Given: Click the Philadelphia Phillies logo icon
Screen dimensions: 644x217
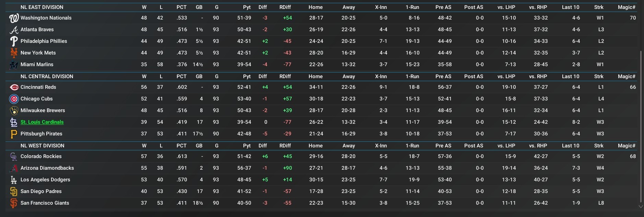Looking at the screenshot, I should click(14, 41).
